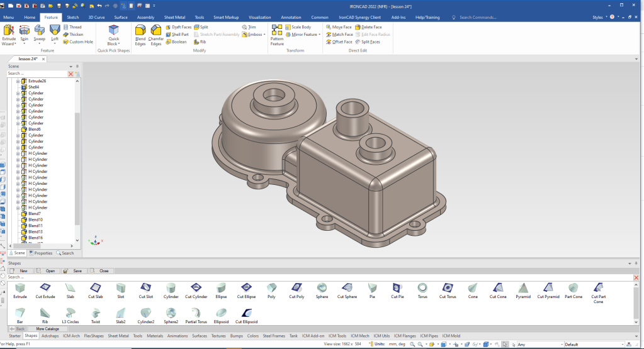The height and width of the screenshot is (349, 644).
Task: Open the Emboss dropdown arrow
Action: click(265, 35)
